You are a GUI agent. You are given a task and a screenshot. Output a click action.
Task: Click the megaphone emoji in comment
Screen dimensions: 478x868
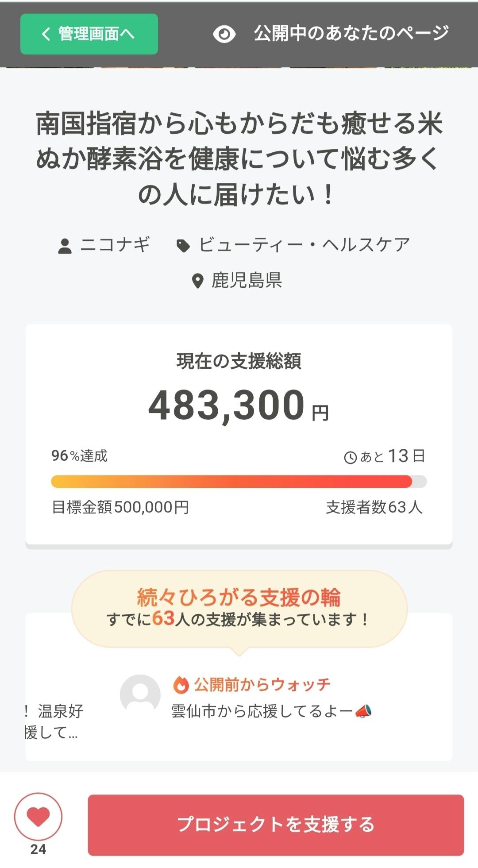coord(363,711)
